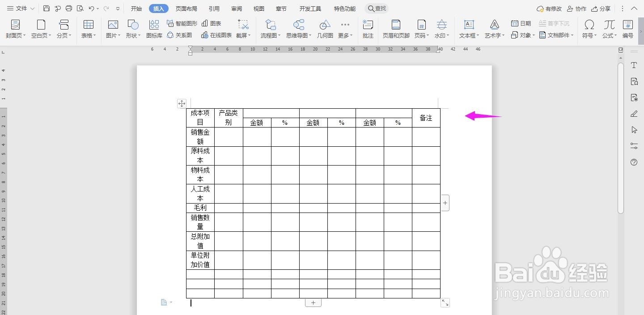Open the 思维导图 mind map tool
This screenshot has width=644, height=315.
coord(299,29)
